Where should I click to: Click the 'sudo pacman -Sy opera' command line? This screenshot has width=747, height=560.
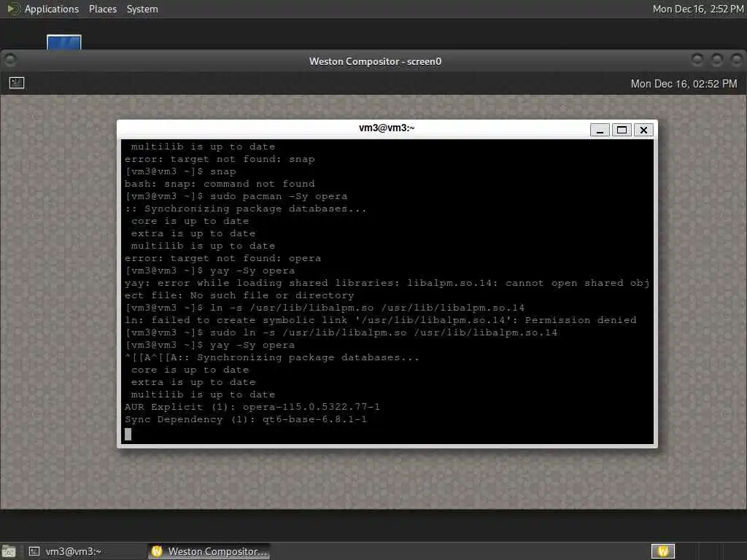click(236, 196)
